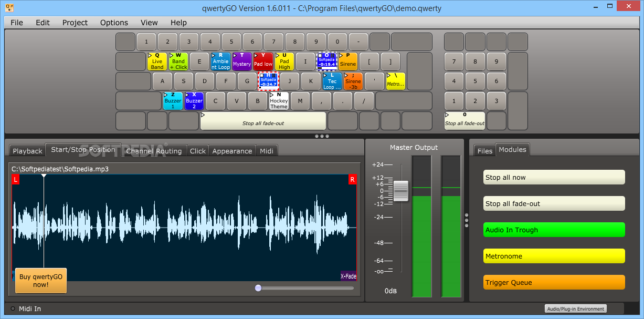This screenshot has width=644, height=319.
Task: Trigger the N Hockey Theme key
Action: pyautogui.click(x=279, y=101)
